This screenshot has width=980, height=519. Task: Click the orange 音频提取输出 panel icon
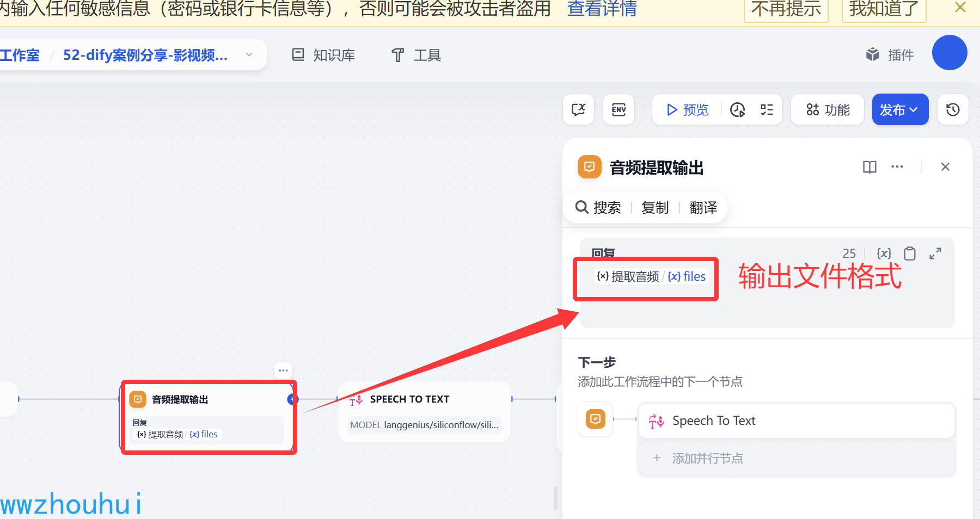[x=589, y=167]
